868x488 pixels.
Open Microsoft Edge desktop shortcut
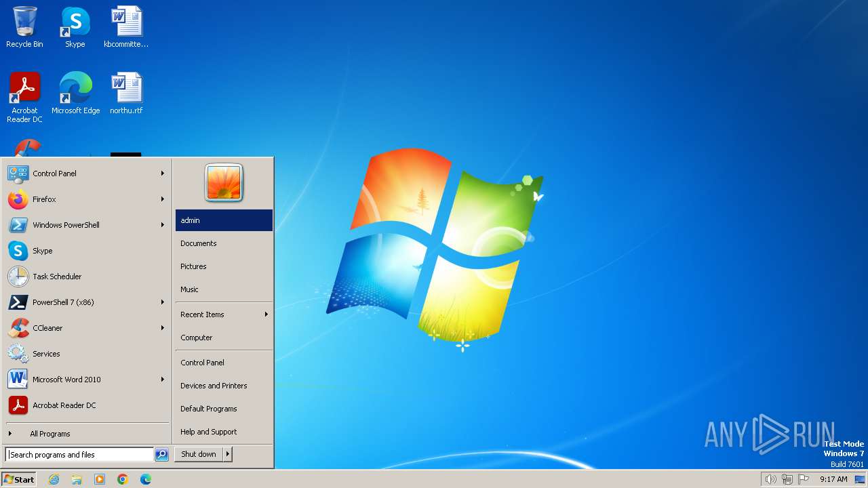pos(75,93)
